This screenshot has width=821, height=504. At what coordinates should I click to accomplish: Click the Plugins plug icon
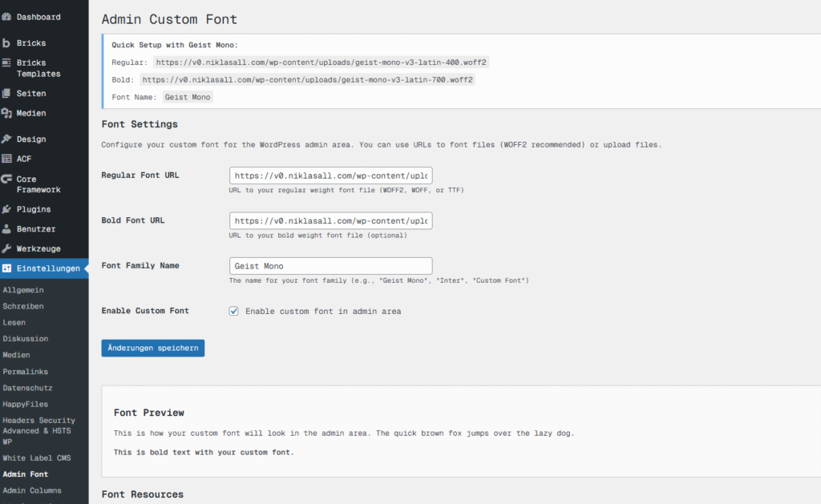(7, 209)
